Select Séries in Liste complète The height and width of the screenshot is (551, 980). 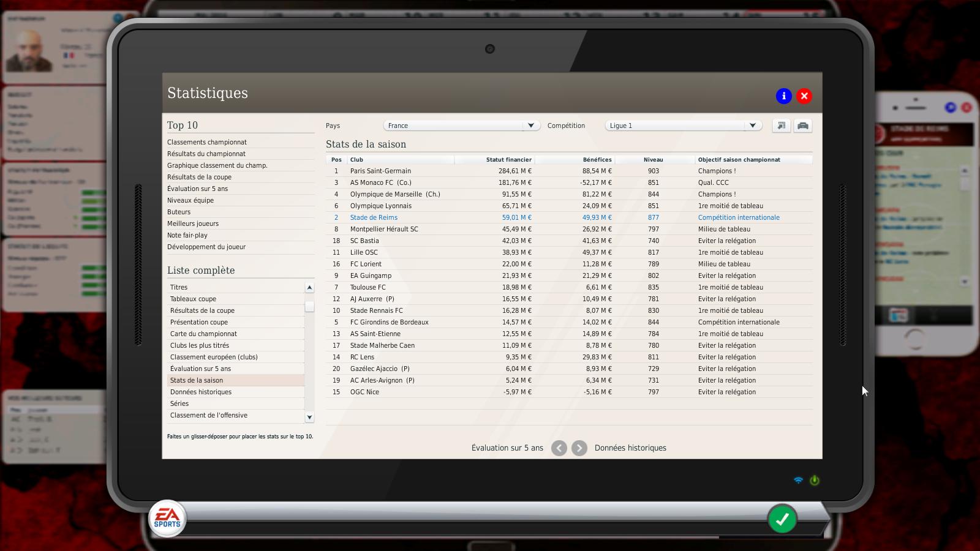(236, 403)
